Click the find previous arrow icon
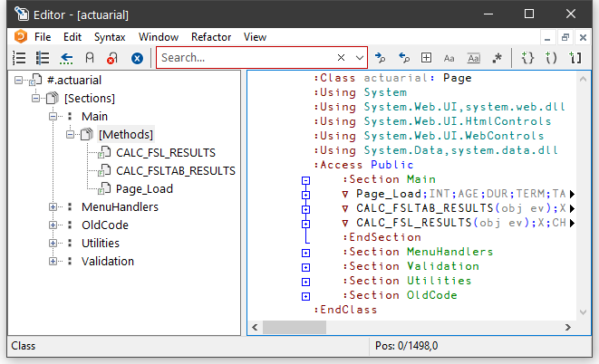 [404, 57]
